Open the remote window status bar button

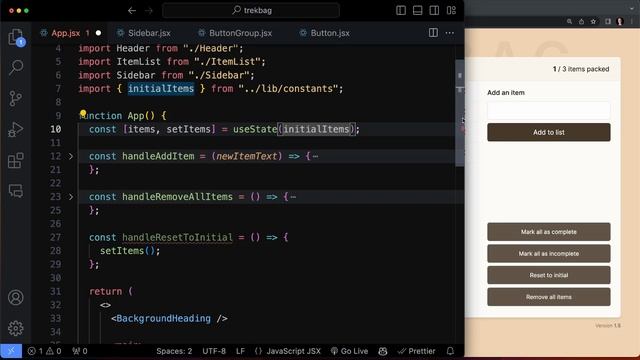click(11, 351)
